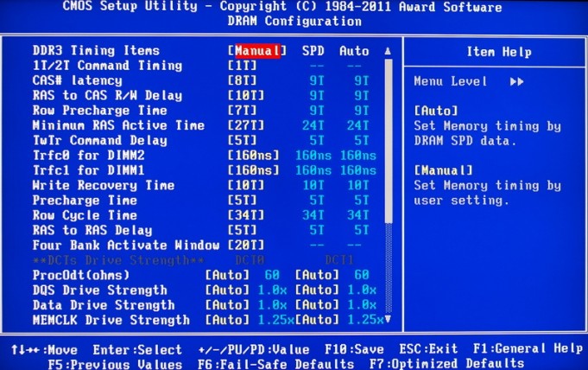Highlight the TwTr Command Delay row
Viewport: 588px width, 370px height.
[x=100, y=141]
